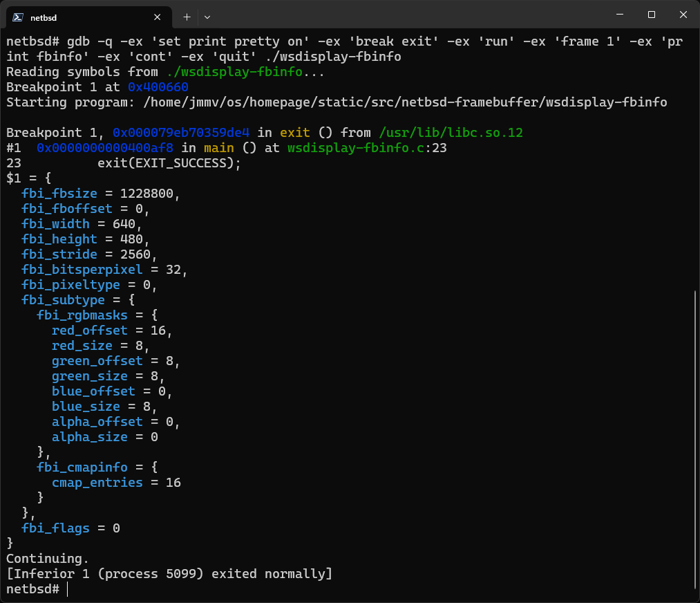
Task: Click the alpha_size field
Action: [90, 436]
